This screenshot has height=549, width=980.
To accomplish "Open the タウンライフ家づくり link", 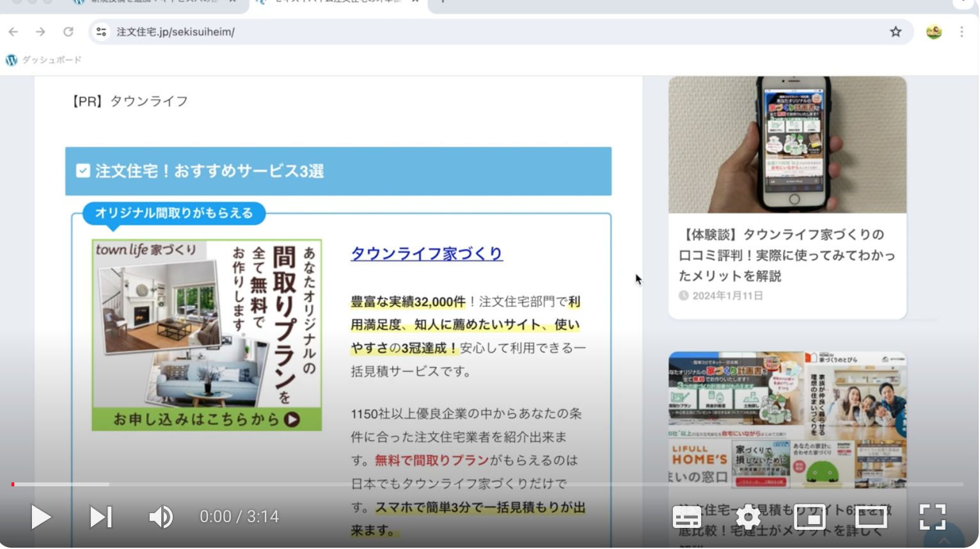I will [x=427, y=253].
